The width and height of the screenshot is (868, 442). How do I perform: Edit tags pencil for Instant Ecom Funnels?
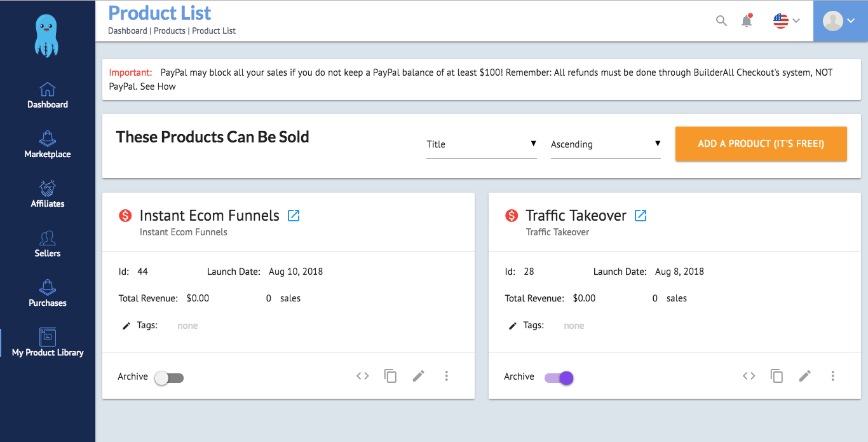[126, 326]
